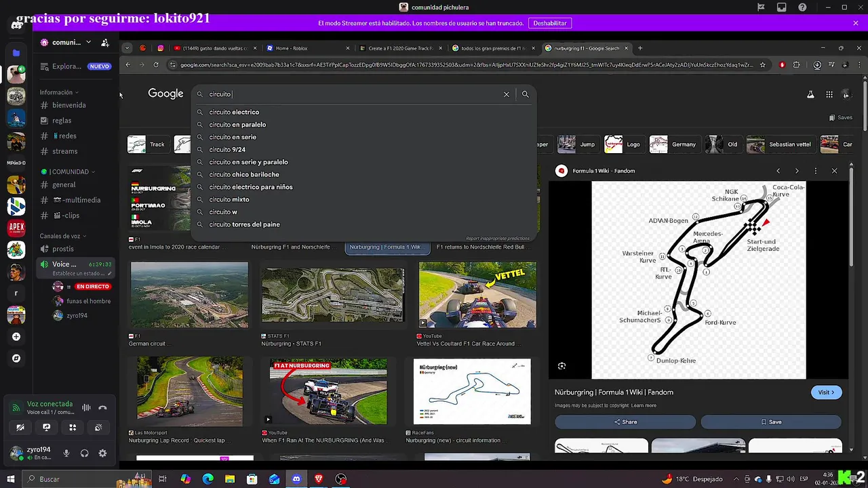Open Discord direct messages home icon
Screen dimensions: 868x488
click(16, 26)
